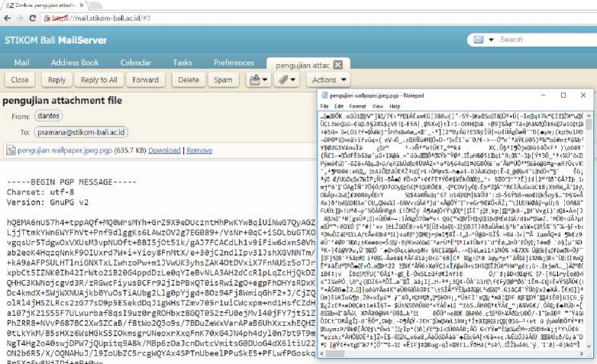The height and width of the screenshot is (364, 597).
Task: Expand the tag options dropdown arrow
Action: 294,79
